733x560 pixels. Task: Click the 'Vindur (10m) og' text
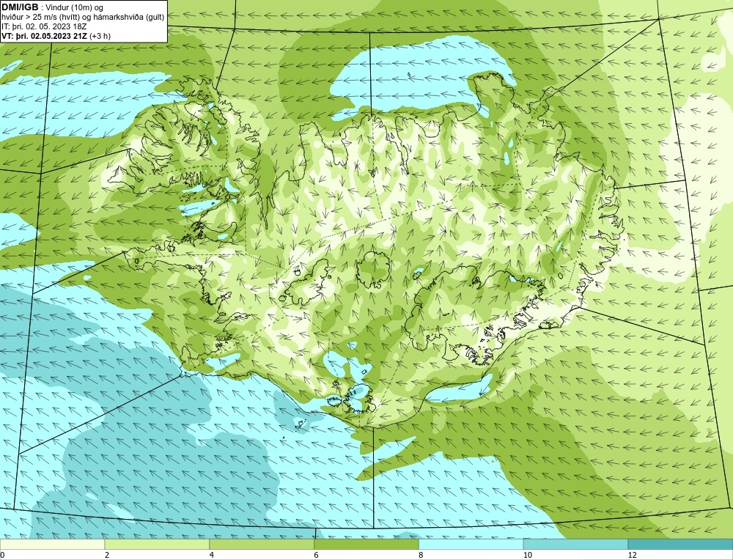[x=75, y=8]
